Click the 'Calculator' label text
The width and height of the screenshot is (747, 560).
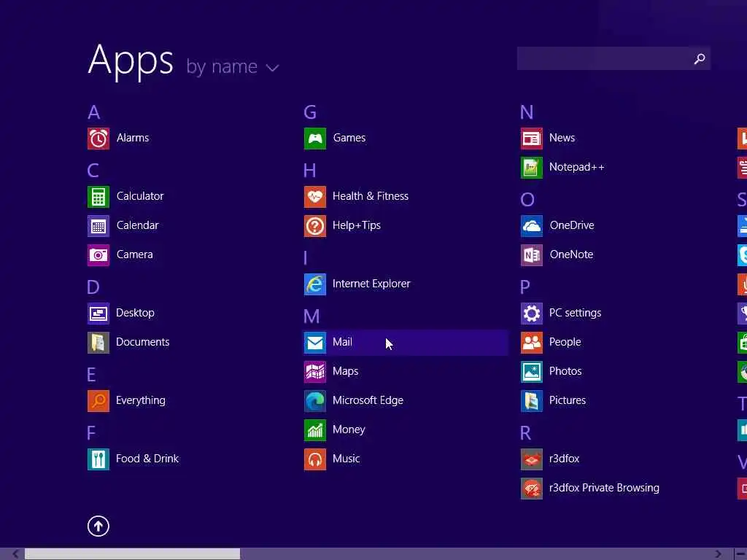(139, 196)
